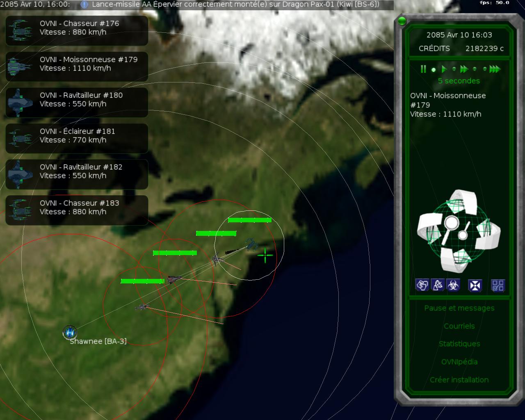Select OVNI - Ravitailleur #180 entry
The height and width of the screenshot is (420, 525).
(x=77, y=102)
